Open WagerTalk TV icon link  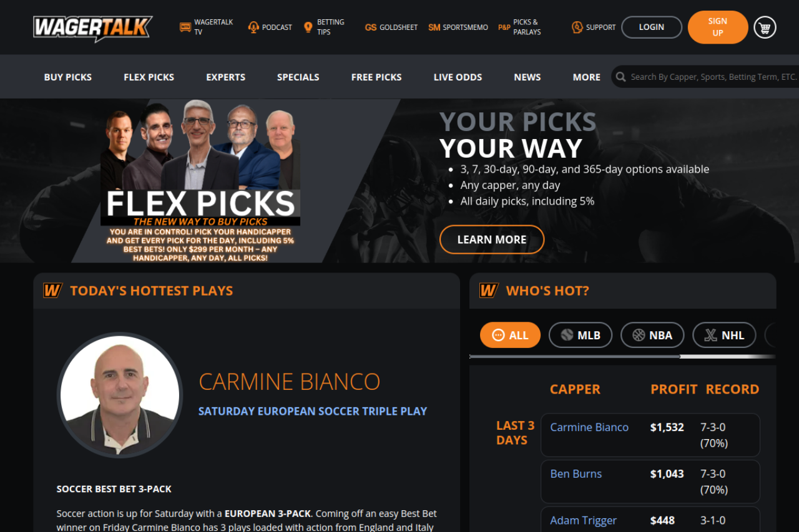pyautogui.click(x=185, y=27)
